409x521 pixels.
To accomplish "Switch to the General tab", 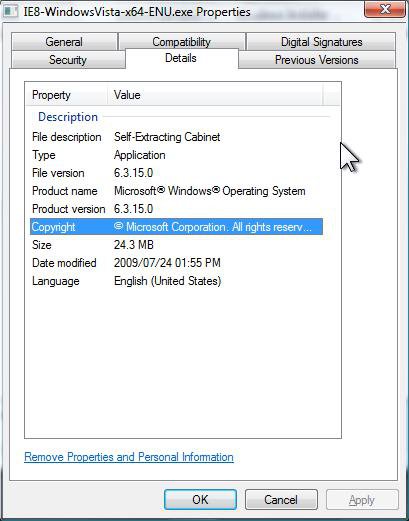I will [64, 42].
